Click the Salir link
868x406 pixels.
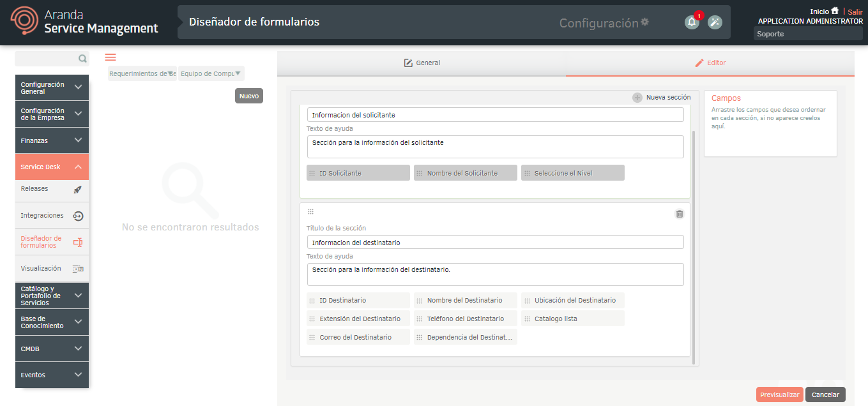point(855,11)
